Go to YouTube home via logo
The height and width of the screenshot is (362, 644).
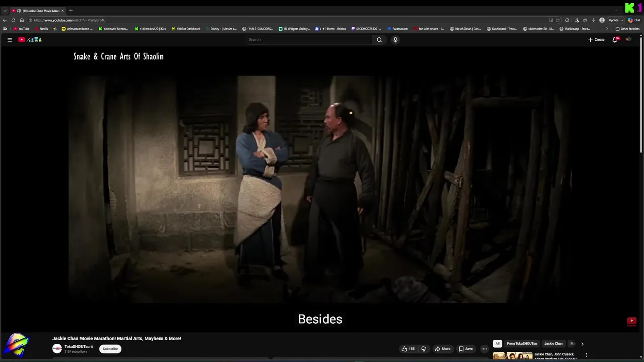pyautogui.click(x=30, y=40)
